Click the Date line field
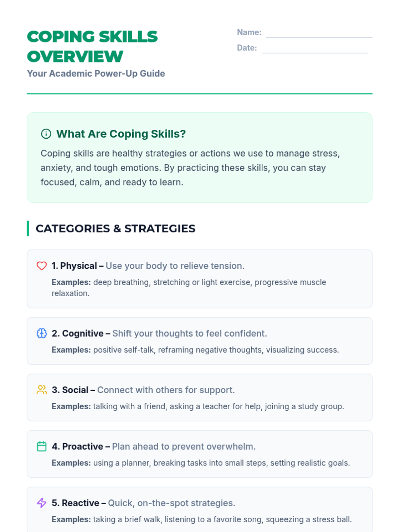 (x=315, y=49)
